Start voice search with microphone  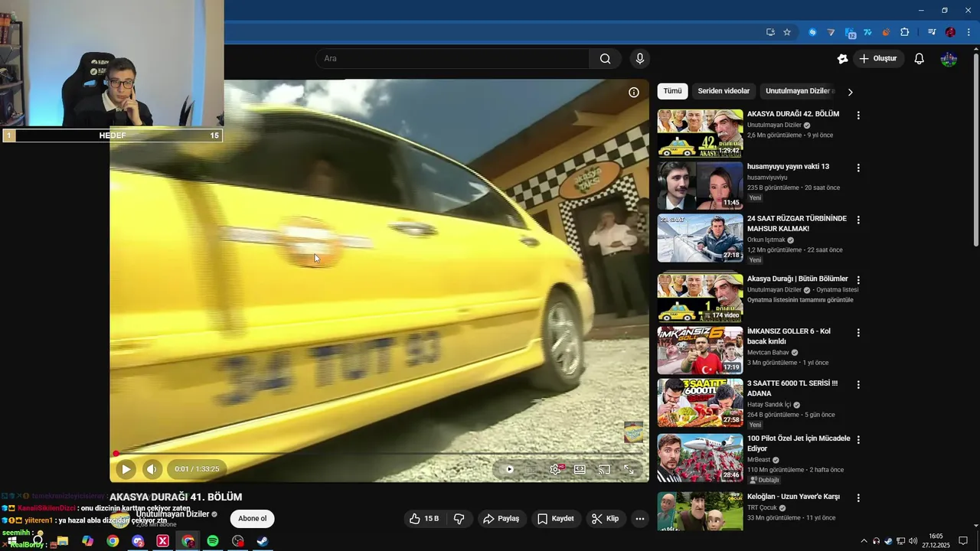point(639,58)
